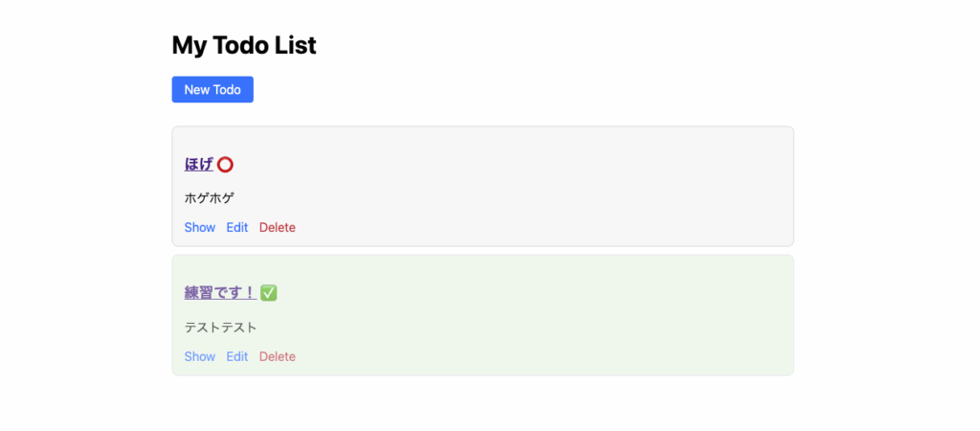Create a new todo with the blue button

coord(212,90)
